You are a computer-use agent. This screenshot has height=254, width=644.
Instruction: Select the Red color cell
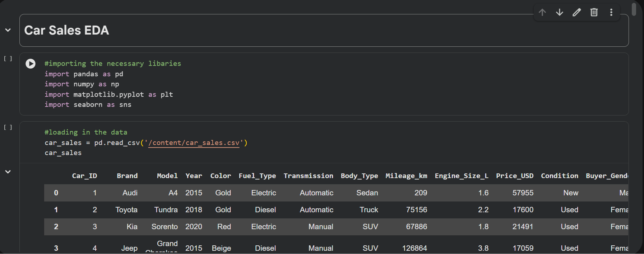coord(224,227)
